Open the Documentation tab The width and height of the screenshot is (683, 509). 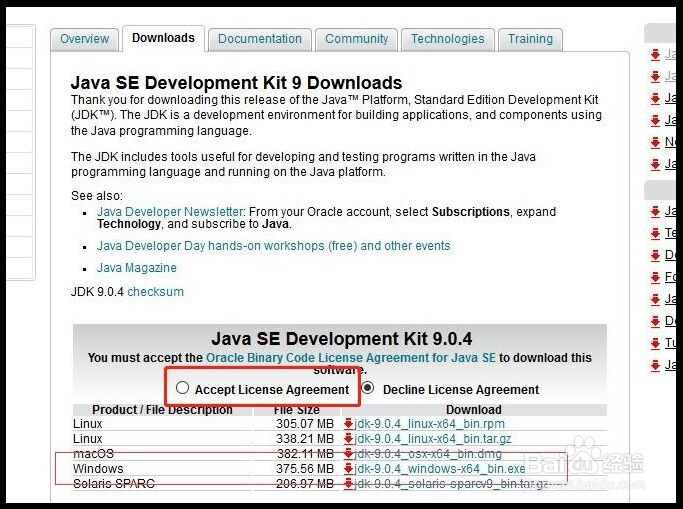coord(260,39)
